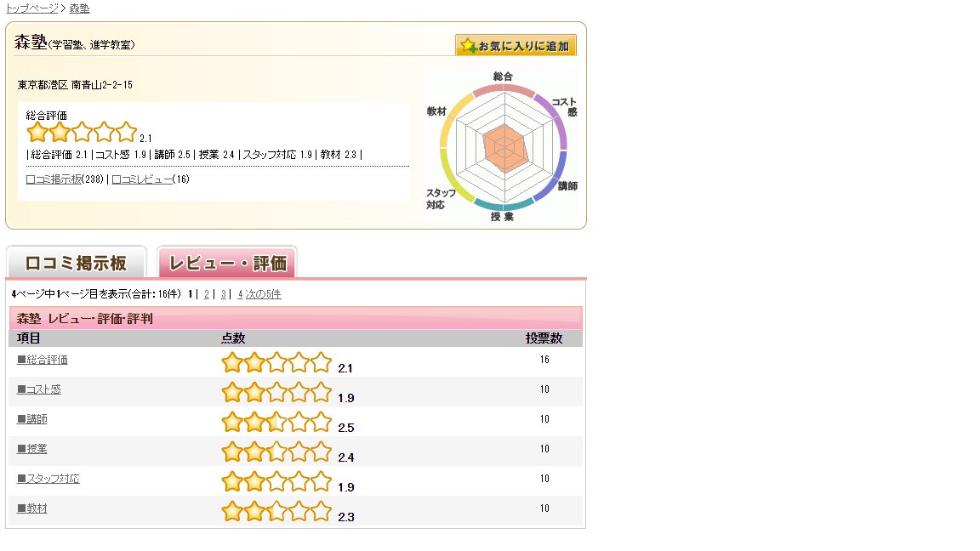Image resolution: width=980 pixels, height=551 pixels.
Task: Click the 'お気に入りに追加' favorite button
Action: click(516, 45)
